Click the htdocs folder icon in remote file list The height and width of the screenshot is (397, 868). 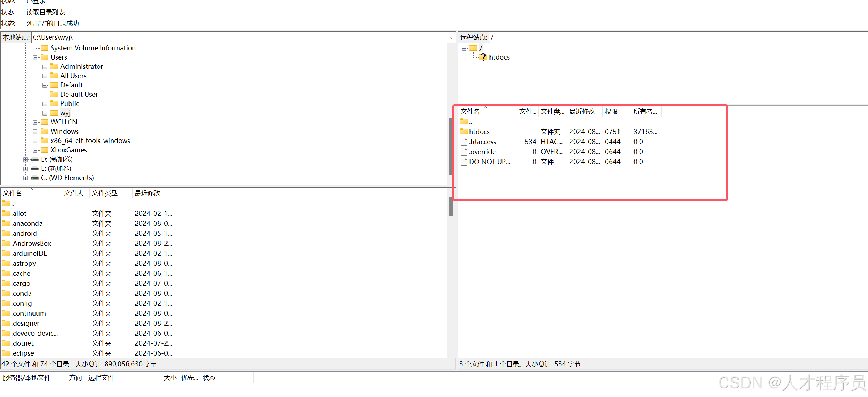[464, 132]
